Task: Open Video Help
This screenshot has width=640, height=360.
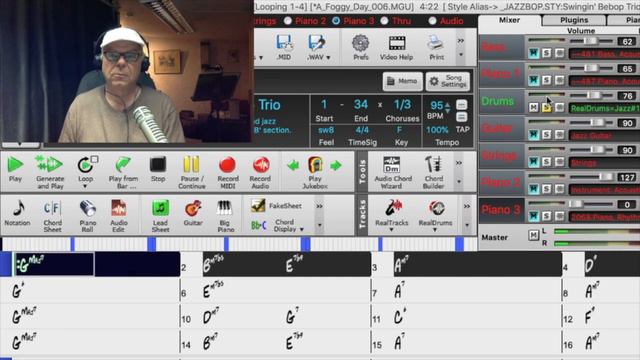Action: click(396, 47)
